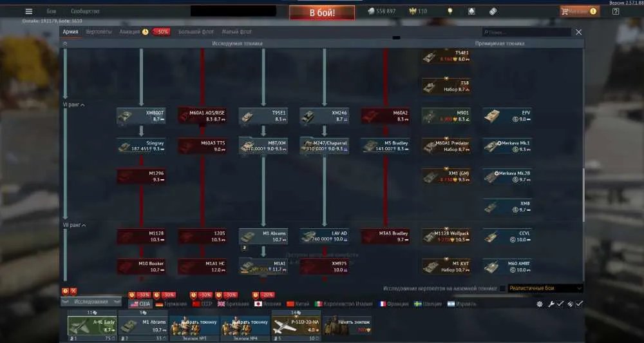The width and height of the screenshot is (644, 343).
Task: Open the Магазин shop button
Action: click(x=580, y=12)
